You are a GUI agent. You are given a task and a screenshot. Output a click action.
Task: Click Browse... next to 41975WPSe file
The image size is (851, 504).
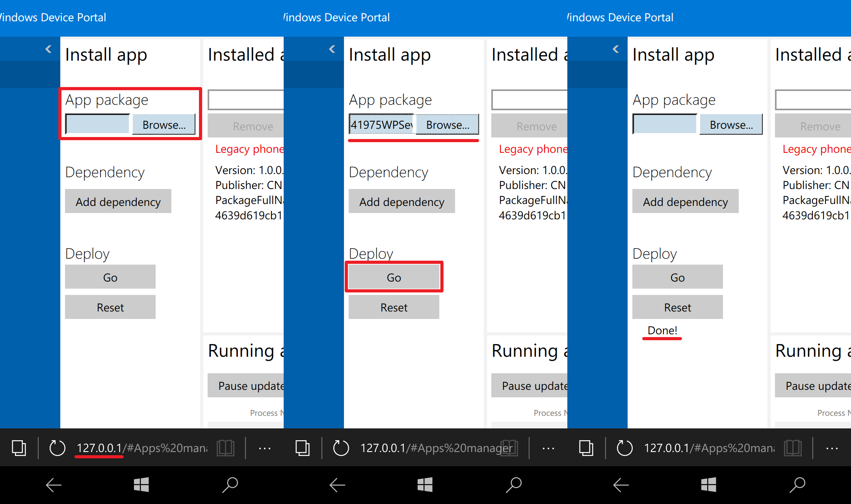pos(448,124)
